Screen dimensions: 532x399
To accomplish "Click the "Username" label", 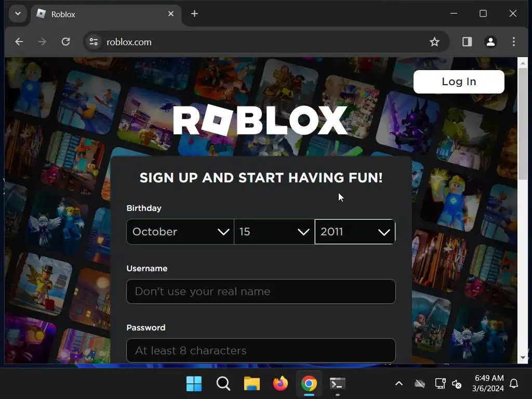I will 147,269.
